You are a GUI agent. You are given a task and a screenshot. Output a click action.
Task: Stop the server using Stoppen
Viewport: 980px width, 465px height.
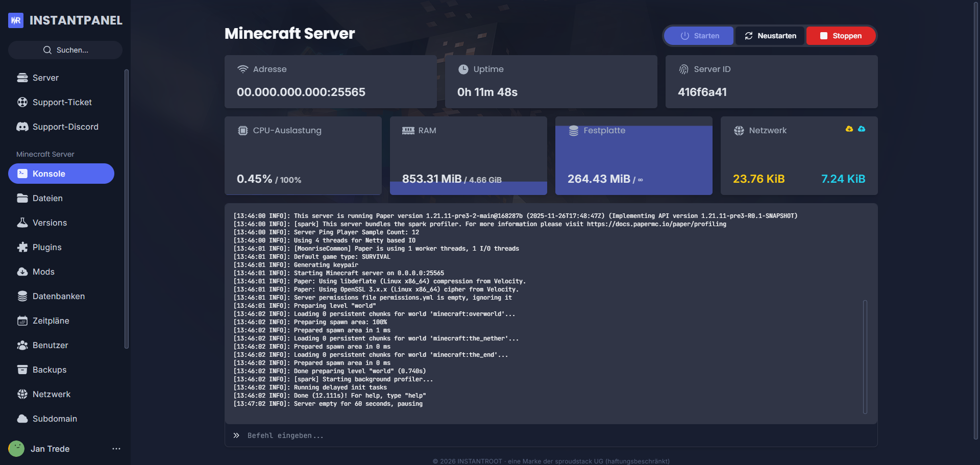point(841,36)
